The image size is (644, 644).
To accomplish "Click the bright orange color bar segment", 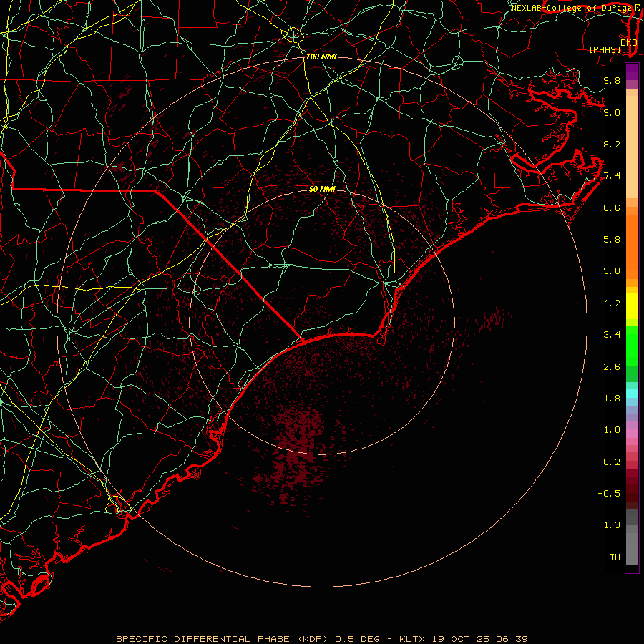I will pos(632,246).
